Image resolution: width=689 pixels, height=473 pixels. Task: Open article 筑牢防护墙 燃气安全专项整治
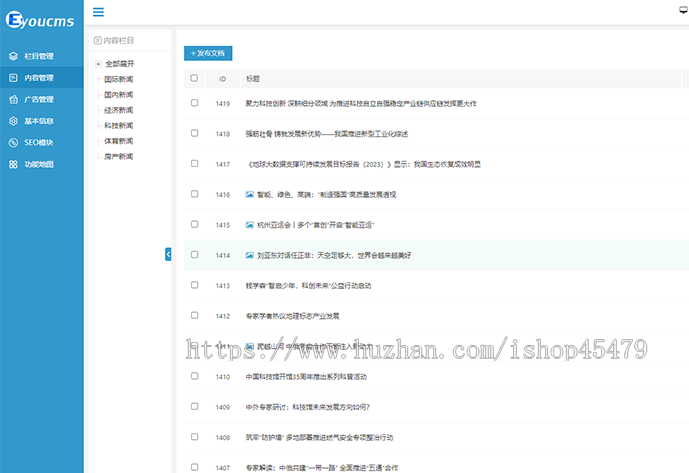319,437
